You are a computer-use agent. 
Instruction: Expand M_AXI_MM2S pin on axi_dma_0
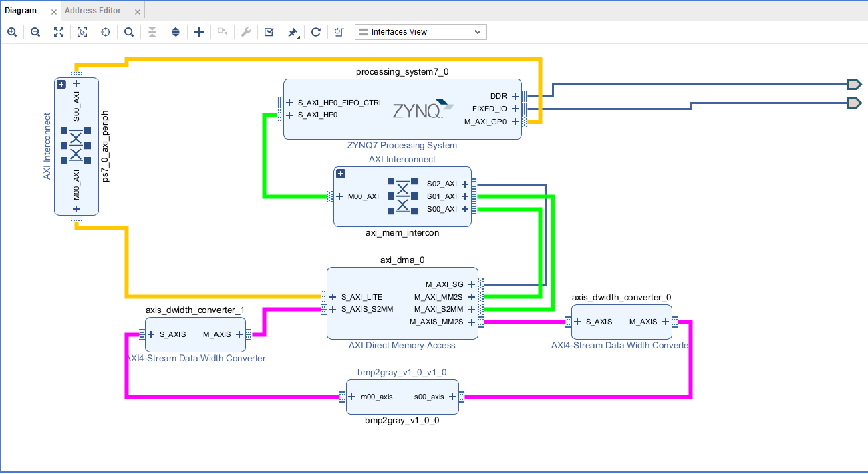click(x=472, y=297)
